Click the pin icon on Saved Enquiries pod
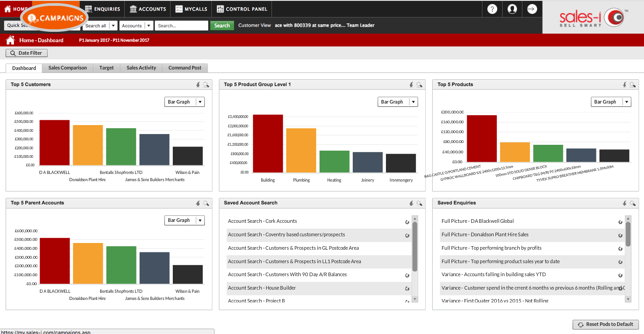 tap(625, 203)
